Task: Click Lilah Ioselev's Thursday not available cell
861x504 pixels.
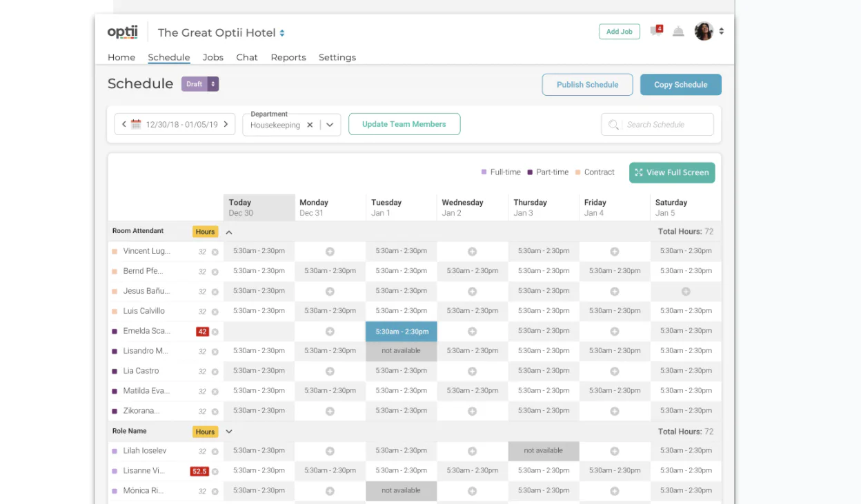Action: click(544, 452)
